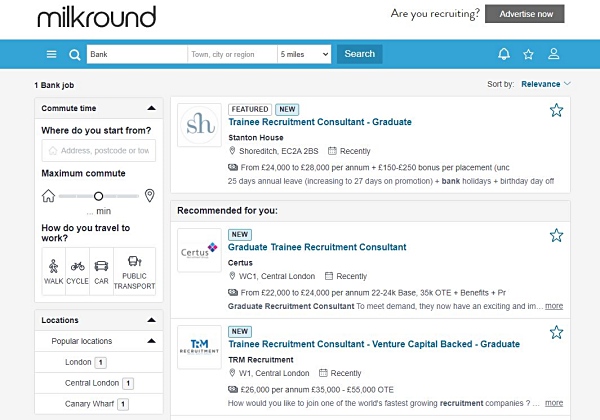Filter by Central London location
This screenshot has width=600, height=420.
click(x=92, y=383)
